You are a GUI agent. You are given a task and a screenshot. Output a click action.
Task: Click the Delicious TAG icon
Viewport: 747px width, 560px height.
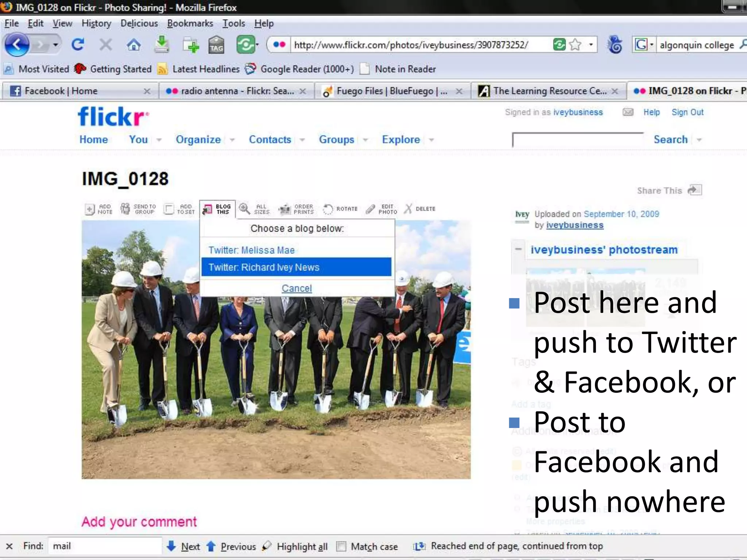(x=216, y=45)
